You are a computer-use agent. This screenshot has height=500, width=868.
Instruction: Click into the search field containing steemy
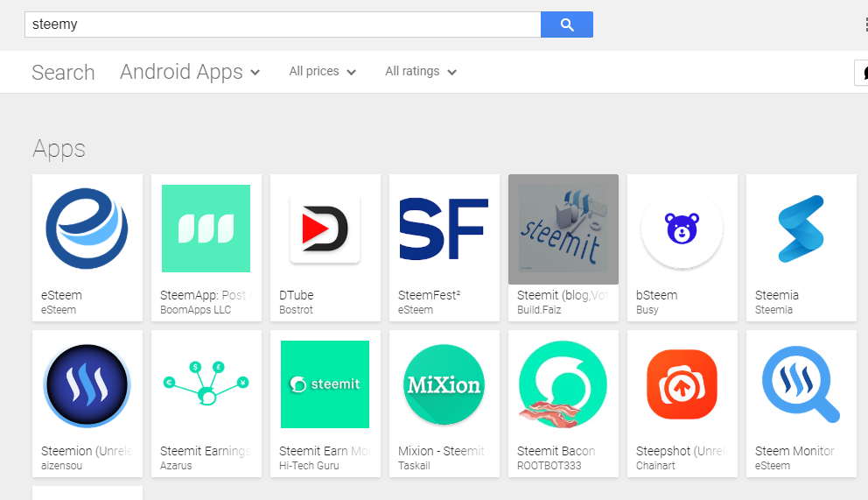click(x=283, y=25)
